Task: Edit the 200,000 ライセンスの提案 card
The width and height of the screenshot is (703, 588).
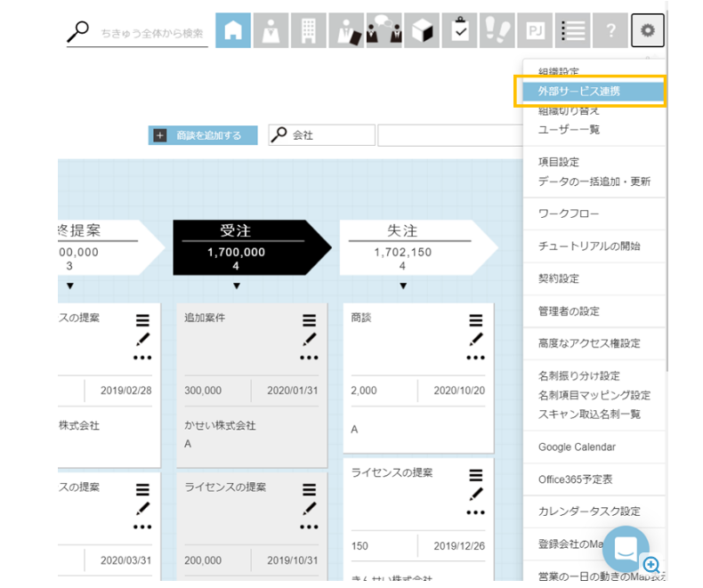Action: [309, 508]
